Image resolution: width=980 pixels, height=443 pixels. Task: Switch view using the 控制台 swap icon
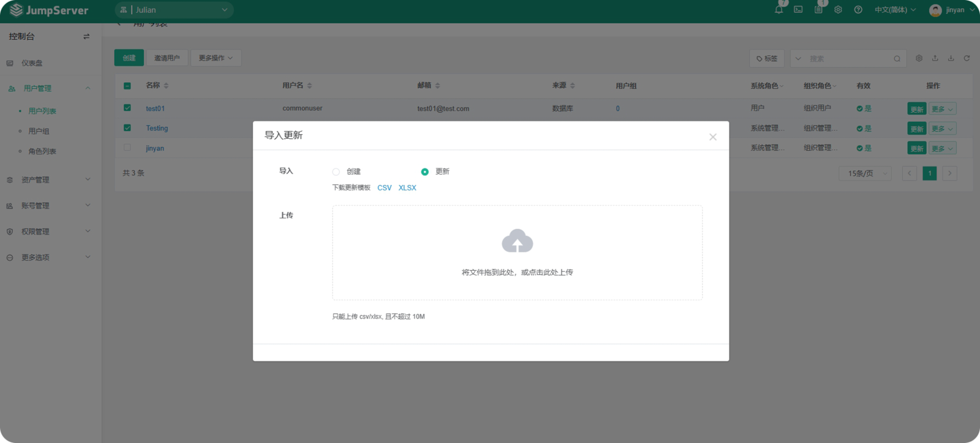click(86, 37)
